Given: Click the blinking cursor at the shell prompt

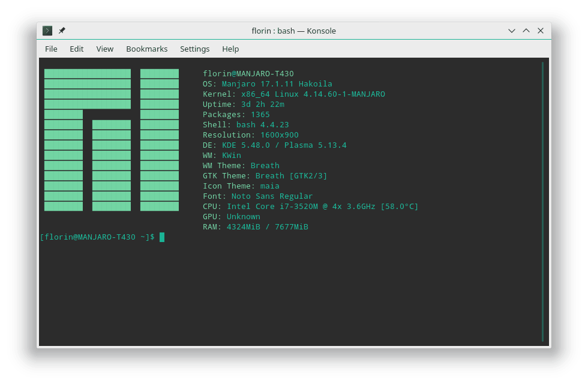Looking at the screenshot, I should (x=161, y=237).
